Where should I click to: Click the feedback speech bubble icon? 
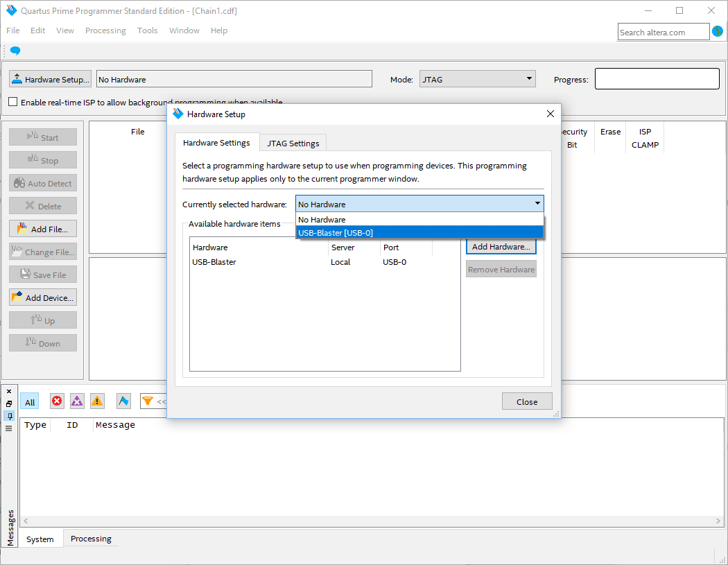pos(15,51)
